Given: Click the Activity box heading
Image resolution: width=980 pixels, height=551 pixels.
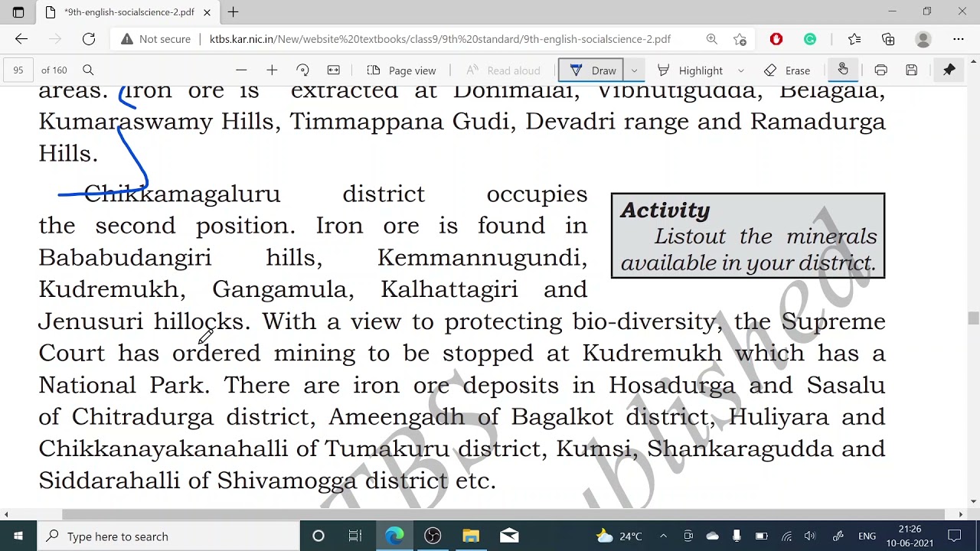Looking at the screenshot, I should pos(665,210).
